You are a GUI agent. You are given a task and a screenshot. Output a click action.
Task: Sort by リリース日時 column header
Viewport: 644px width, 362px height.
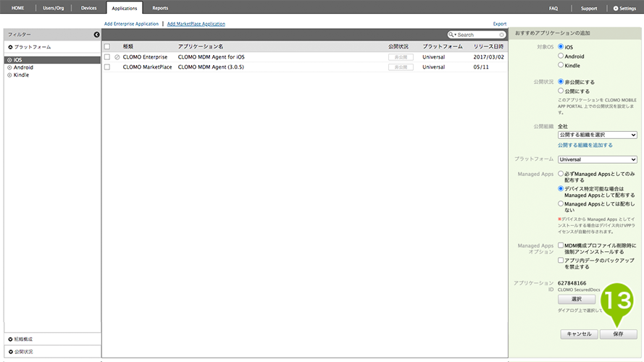click(488, 47)
